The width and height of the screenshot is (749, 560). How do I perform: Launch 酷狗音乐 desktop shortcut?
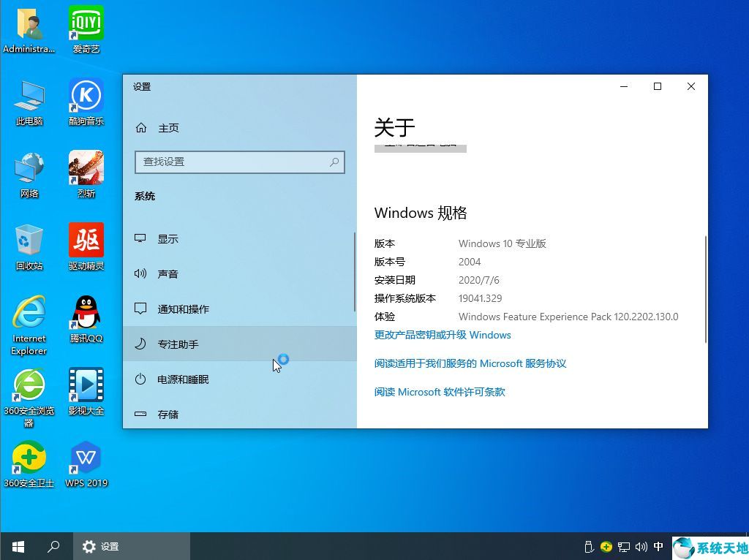(86, 102)
